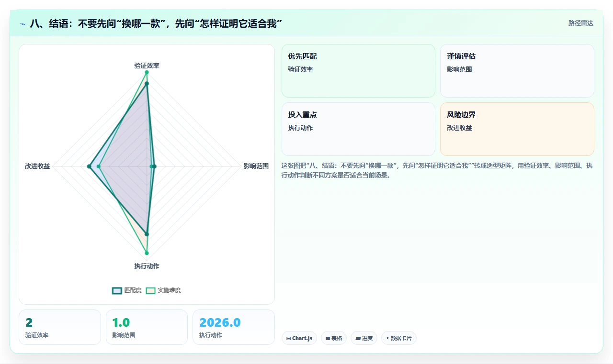Open the 谨慎评估 card

[517, 71]
